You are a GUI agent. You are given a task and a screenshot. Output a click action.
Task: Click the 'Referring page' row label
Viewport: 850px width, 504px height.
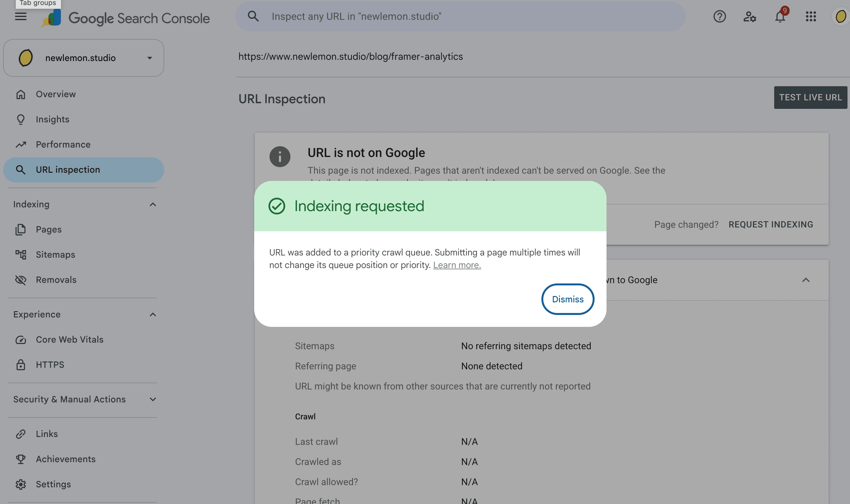(325, 366)
